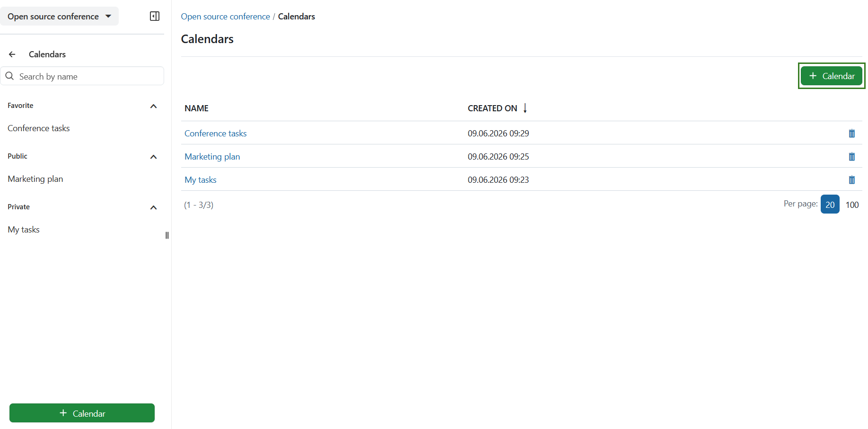Image resolution: width=868 pixels, height=429 pixels.
Task: Go back using the arrow beside Calendars
Action: [x=12, y=54]
